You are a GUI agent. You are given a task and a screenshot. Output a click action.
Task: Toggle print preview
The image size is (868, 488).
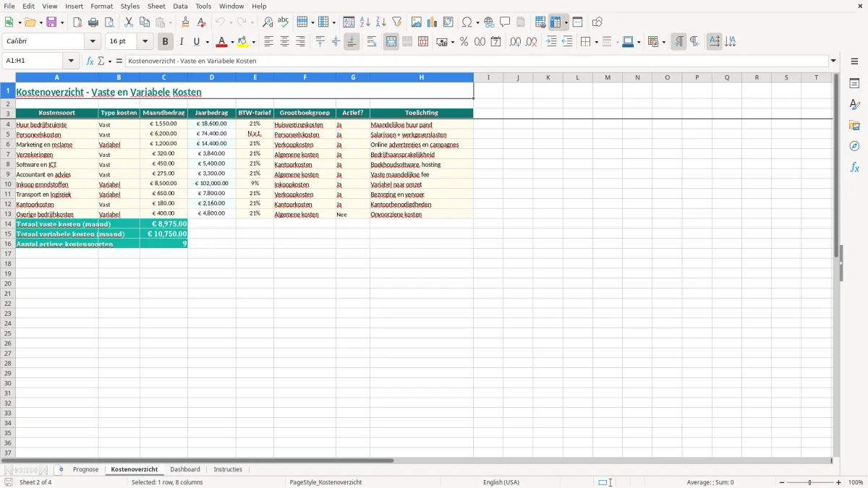109,22
